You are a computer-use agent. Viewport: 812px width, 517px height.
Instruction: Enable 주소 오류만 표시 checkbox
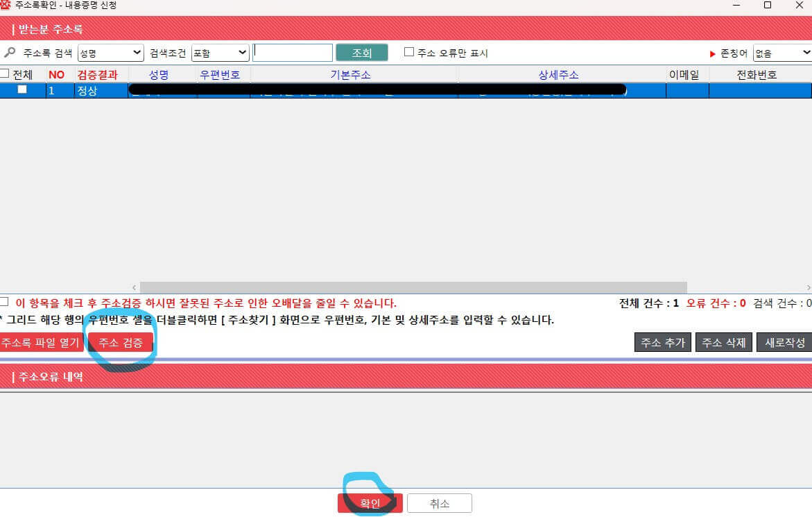[x=408, y=52]
